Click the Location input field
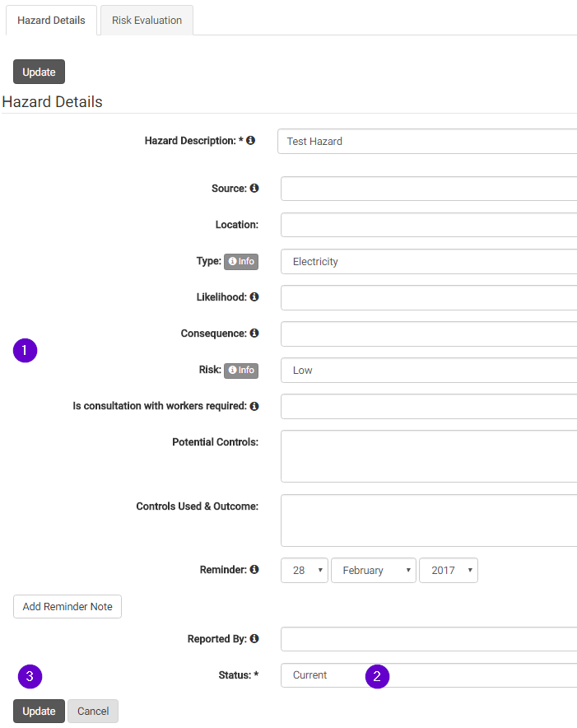Image resolution: width=577 pixels, height=728 pixels. pyautogui.click(x=429, y=225)
